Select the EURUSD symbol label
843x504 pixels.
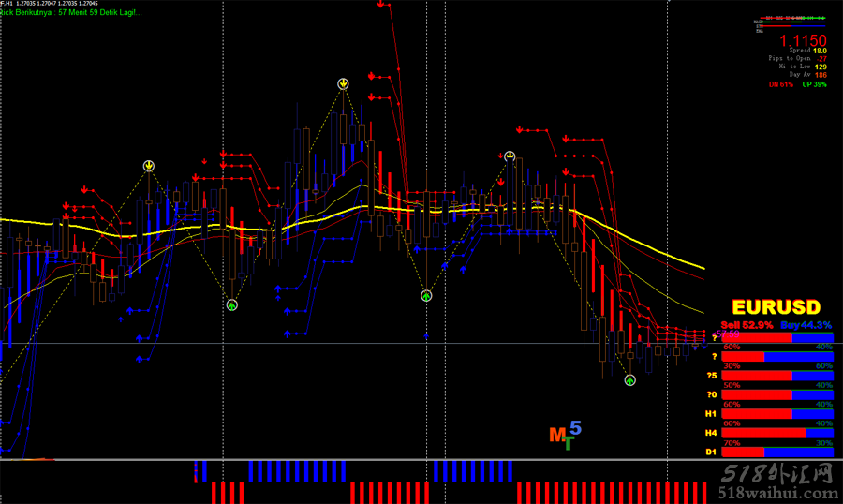tap(776, 307)
